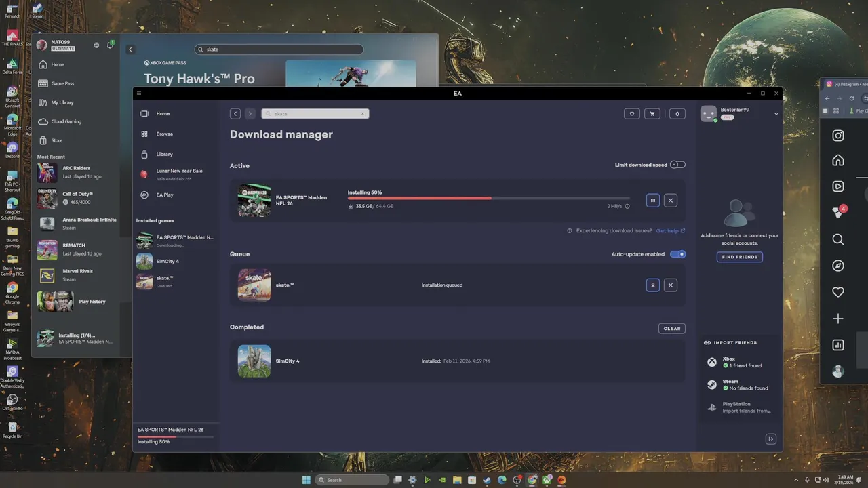
Task: Clear the EA search text with X
Action: click(x=363, y=114)
